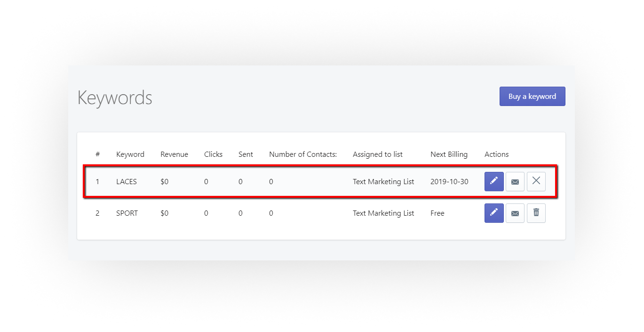Click the Buy a keyword button
644x332 pixels.
[532, 96]
